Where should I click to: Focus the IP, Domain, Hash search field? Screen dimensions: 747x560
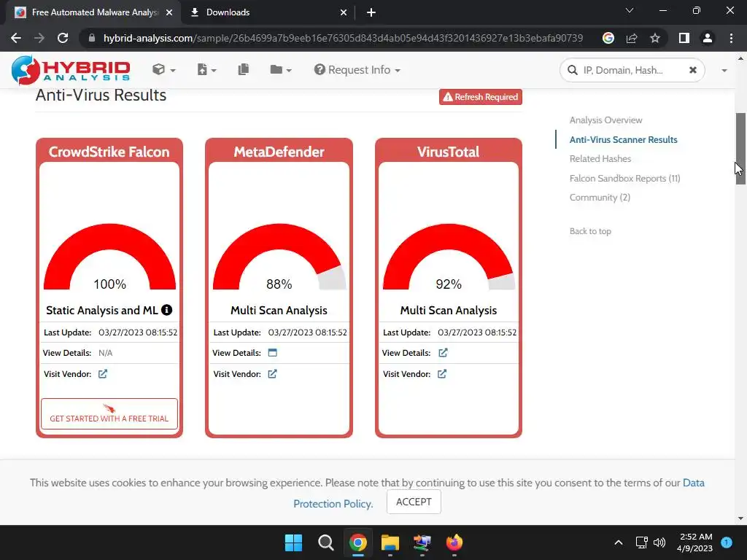632,71
